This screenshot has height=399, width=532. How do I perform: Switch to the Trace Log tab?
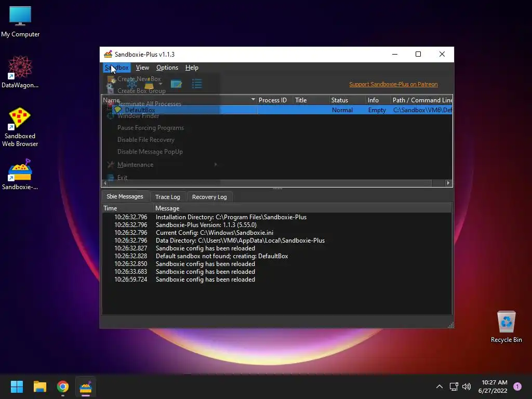[168, 197]
